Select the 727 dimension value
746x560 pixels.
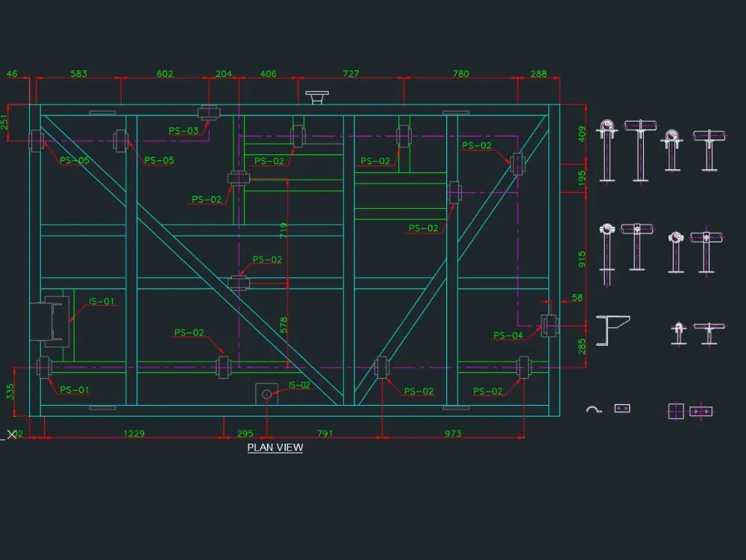[351, 74]
